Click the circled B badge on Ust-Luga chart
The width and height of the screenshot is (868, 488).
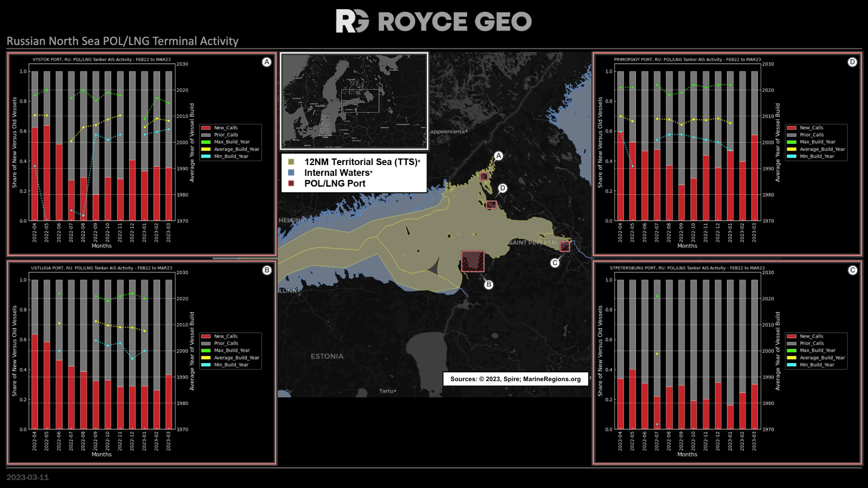[266, 270]
